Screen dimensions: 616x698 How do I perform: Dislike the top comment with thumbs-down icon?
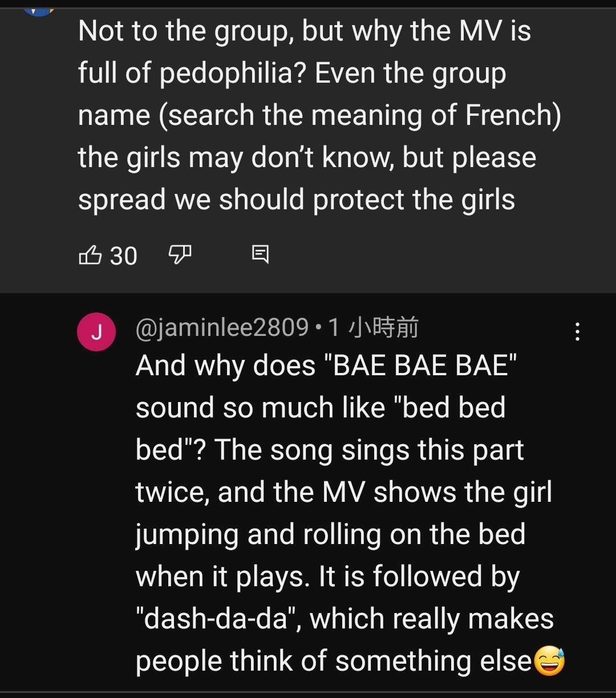[180, 255]
